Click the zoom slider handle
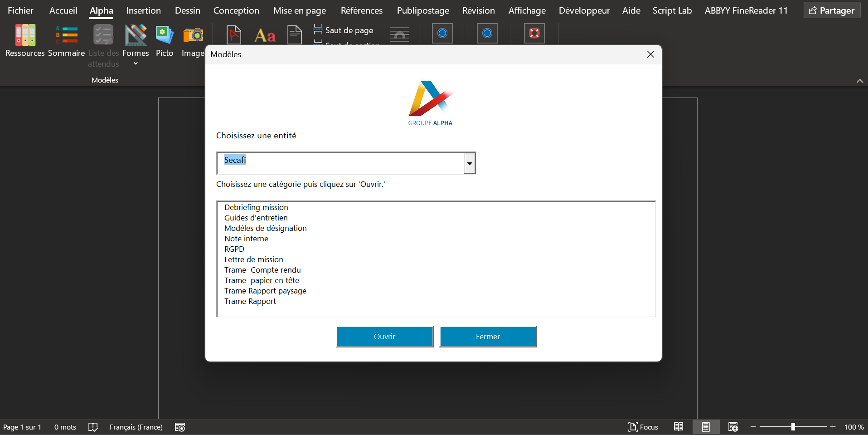Viewport: 868px width, 435px height. click(793, 427)
